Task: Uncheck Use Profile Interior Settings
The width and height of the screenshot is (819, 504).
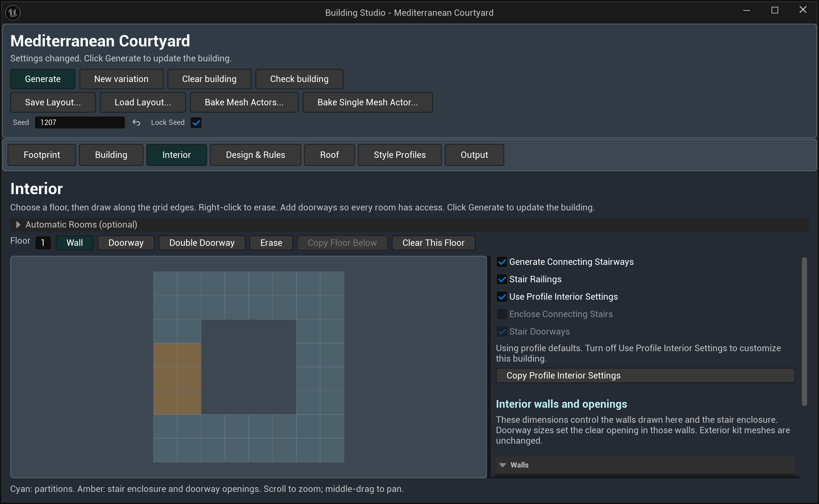Action: (x=502, y=297)
